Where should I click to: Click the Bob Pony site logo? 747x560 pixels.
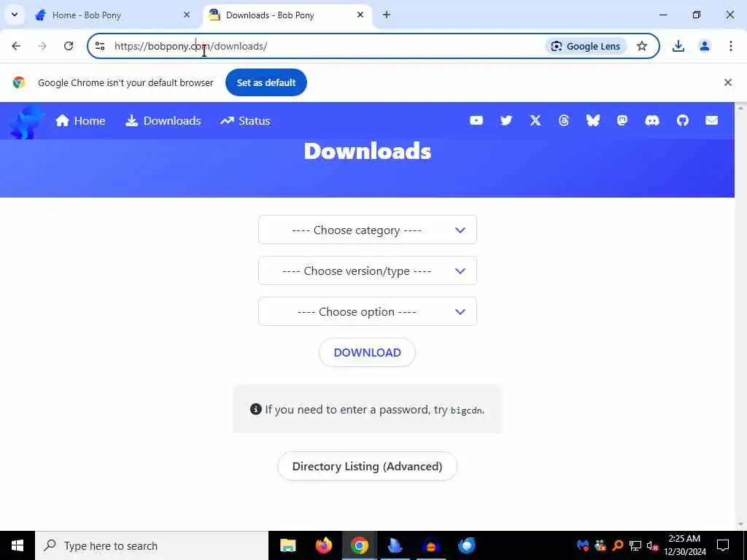click(27, 122)
